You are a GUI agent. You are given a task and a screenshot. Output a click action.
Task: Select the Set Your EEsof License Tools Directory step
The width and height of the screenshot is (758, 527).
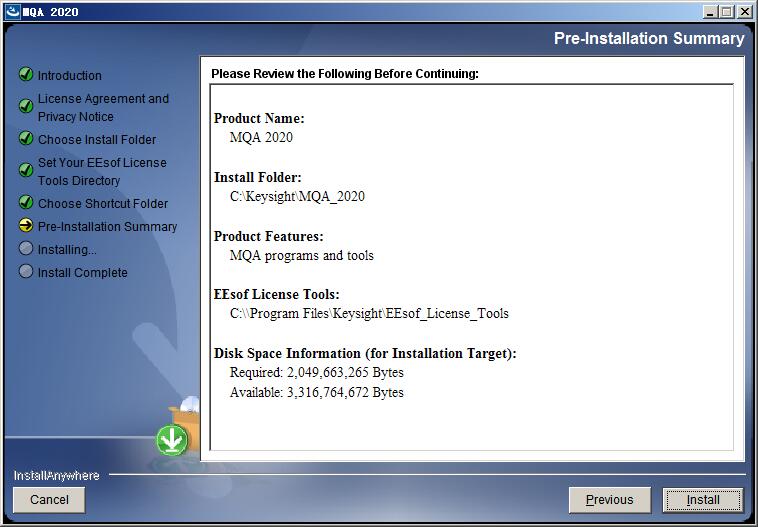click(102, 171)
